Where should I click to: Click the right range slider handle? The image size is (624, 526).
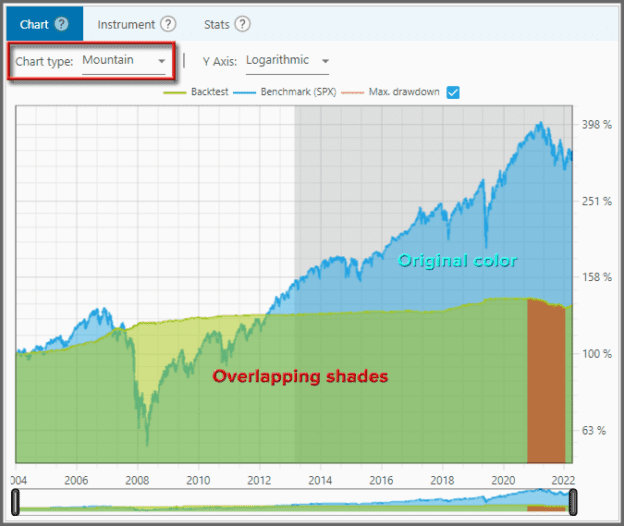tap(573, 502)
